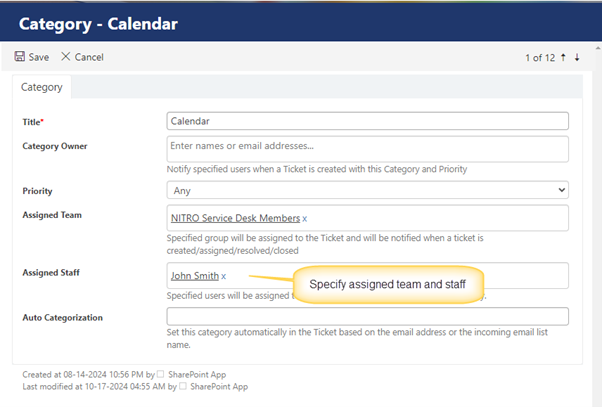Image resolution: width=602 pixels, height=407 pixels.
Task: Click the Auto Categorization text box
Action: (367, 316)
